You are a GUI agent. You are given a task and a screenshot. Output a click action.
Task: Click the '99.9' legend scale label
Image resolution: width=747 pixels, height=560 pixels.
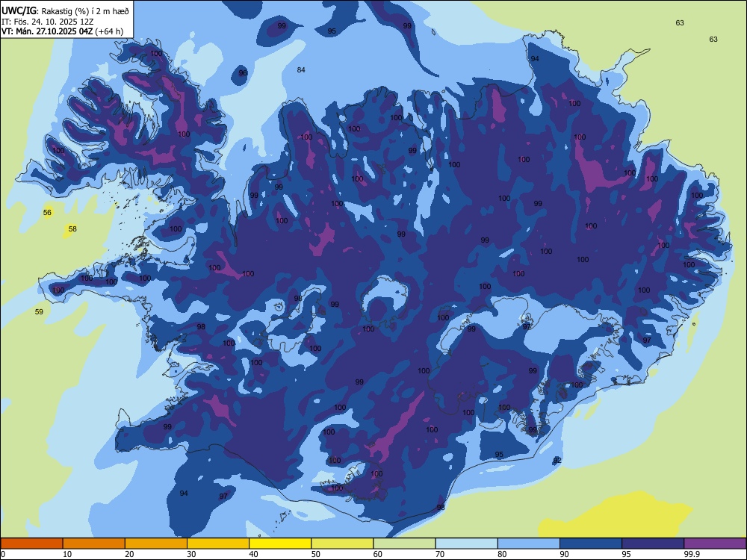coord(692,554)
